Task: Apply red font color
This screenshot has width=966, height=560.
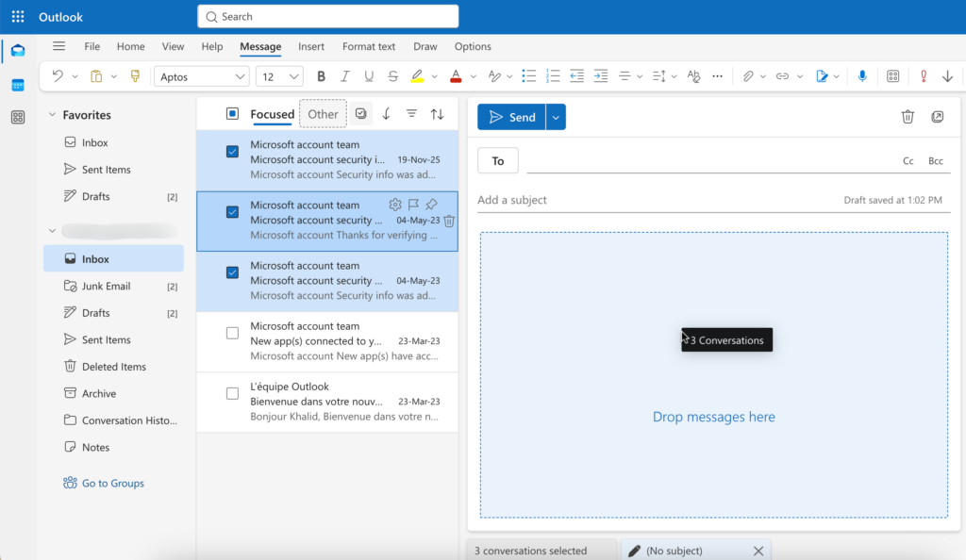Action: (x=456, y=76)
